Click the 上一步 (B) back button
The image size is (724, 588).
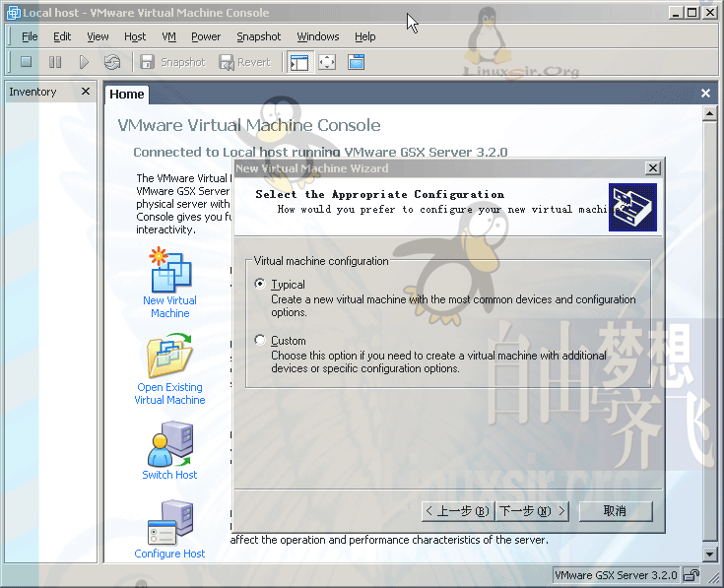coord(458,511)
